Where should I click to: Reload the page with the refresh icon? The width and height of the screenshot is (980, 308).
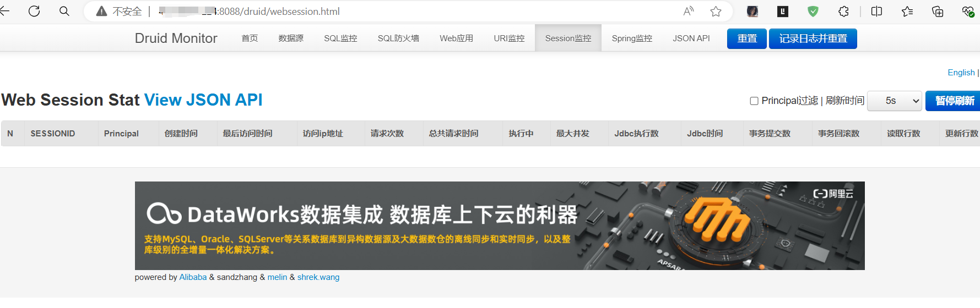coord(34,11)
